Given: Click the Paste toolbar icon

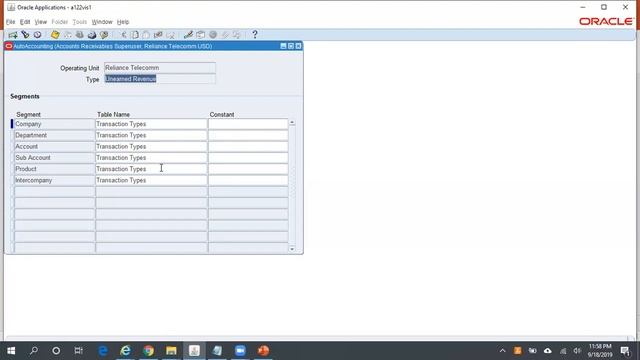Looking at the screenshot, I should [x=146, y=35].
